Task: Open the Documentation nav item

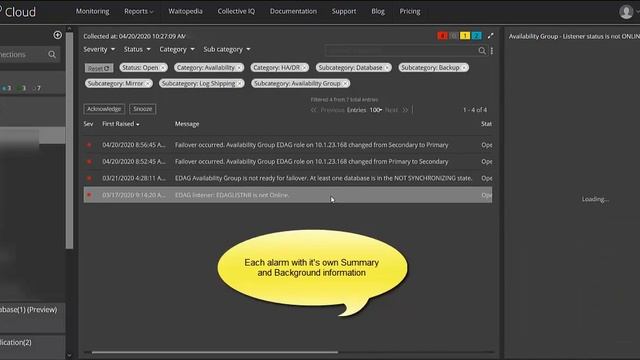Action: click(x=293, y=11)
